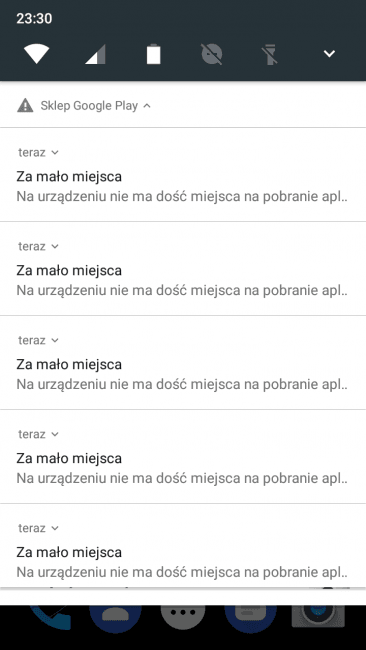
Task: Expand the fifth notification's teraz chevron
Action: click(x=55, y=529)
